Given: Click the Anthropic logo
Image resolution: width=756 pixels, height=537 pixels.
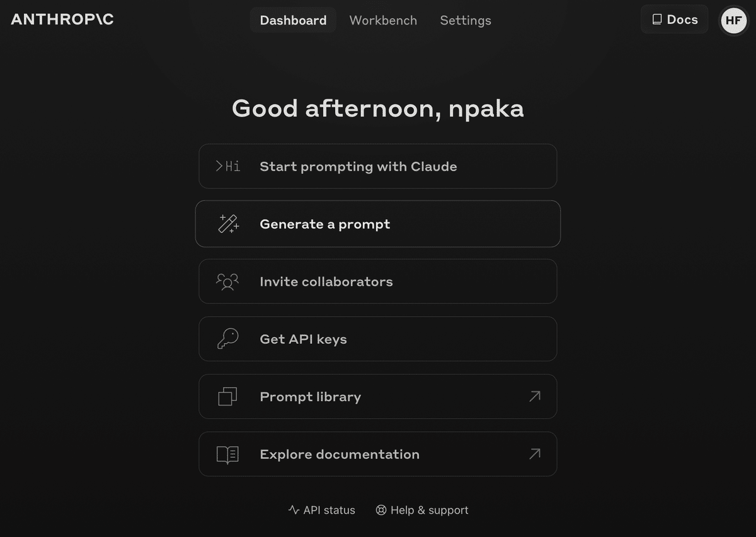Looking at the screenshot, I should coord(62,20).
